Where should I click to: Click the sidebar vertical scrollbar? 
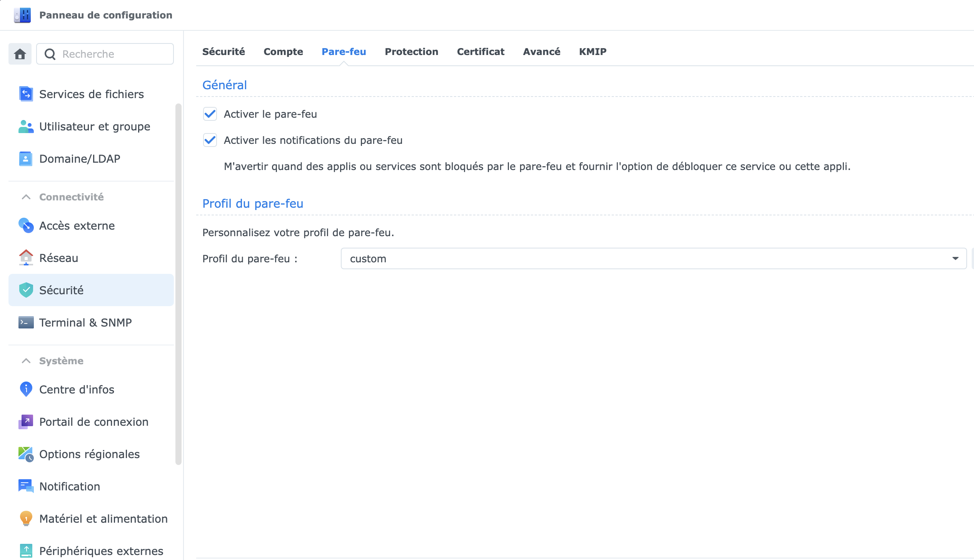pyautogui.click(x=178, y=285)
